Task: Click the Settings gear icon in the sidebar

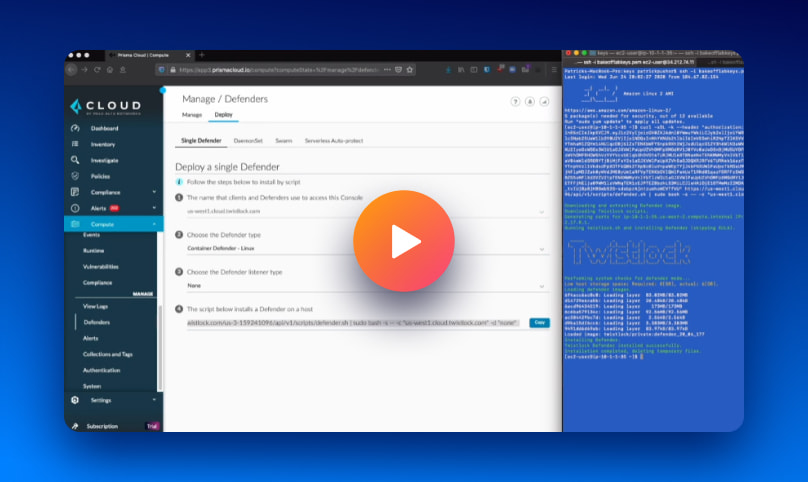Action: pos(75,400)
